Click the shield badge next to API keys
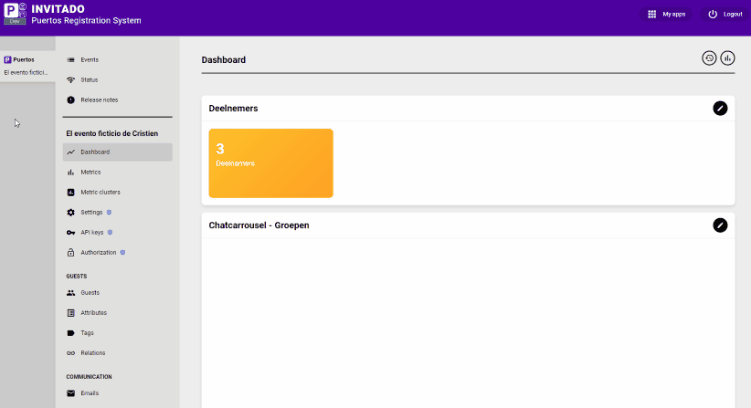 [110, 232]
